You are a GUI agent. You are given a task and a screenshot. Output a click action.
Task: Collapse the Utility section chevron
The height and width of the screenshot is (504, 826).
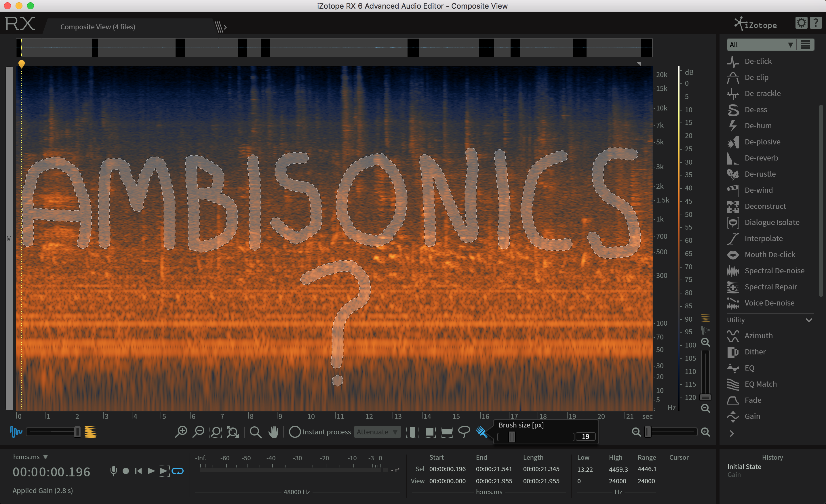point(808,320)
